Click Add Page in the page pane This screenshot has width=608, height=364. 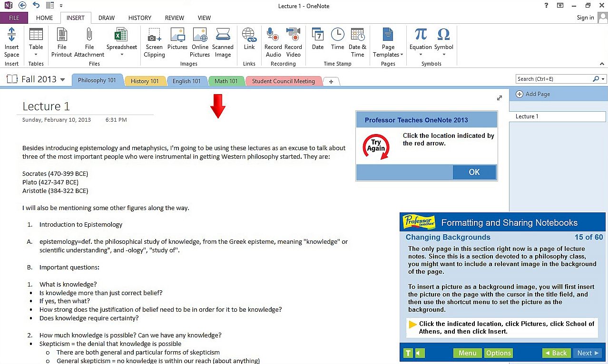(x=533, y=94)
